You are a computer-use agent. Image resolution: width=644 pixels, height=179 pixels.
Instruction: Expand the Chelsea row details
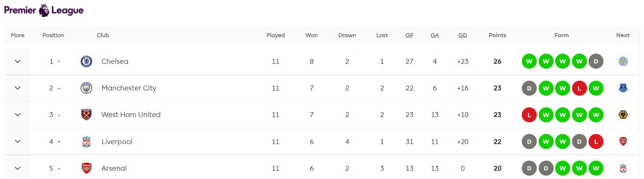[18, 61]
